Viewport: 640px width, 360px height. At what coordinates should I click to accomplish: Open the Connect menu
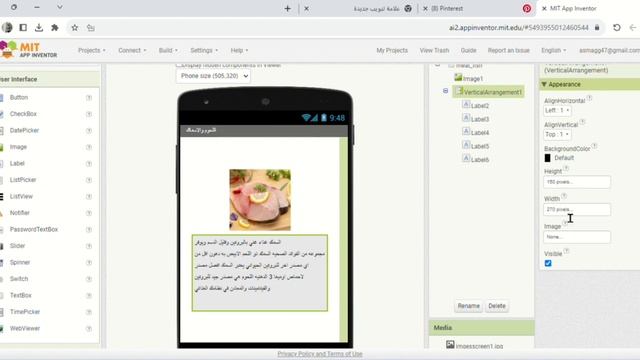point(132,50)
